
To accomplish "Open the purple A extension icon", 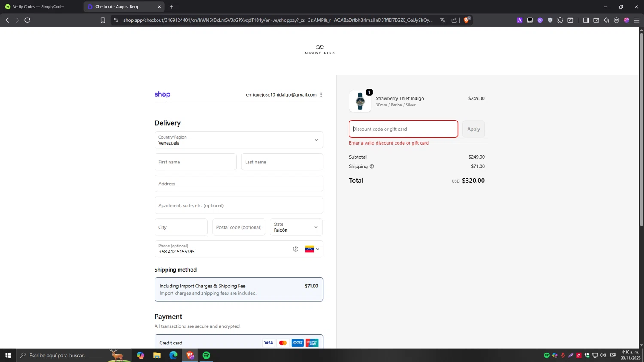I will (520, 20).
